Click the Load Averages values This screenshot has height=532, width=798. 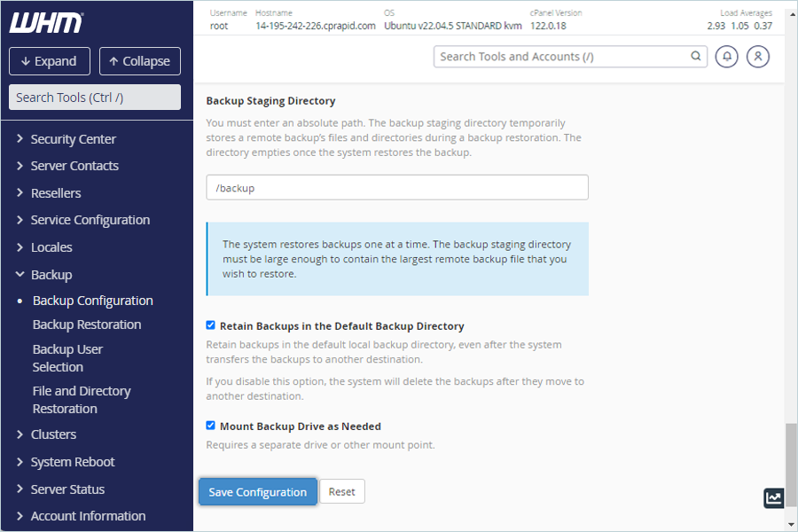coord(739,26)
